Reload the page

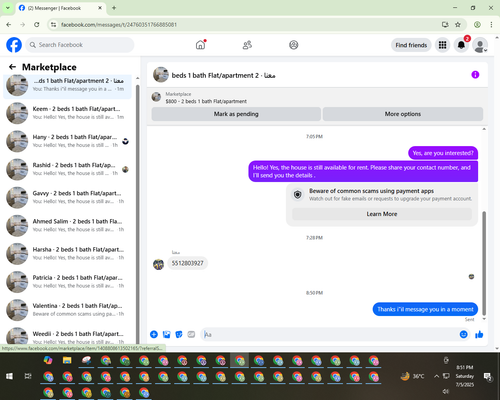pyautogui.click(x=37, y=25)
